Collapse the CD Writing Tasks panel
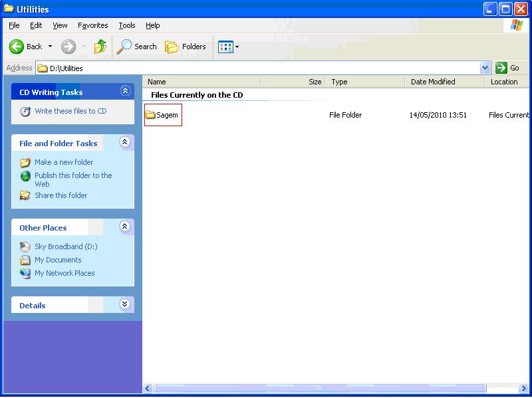The width and height of the screenshot is (532, 398). (x=125, y=91)
